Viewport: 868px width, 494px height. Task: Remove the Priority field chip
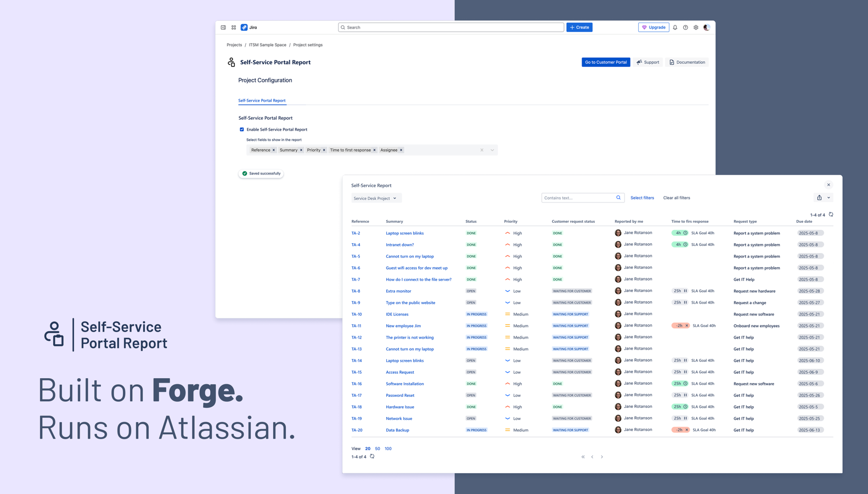click(x=324, y=150)
